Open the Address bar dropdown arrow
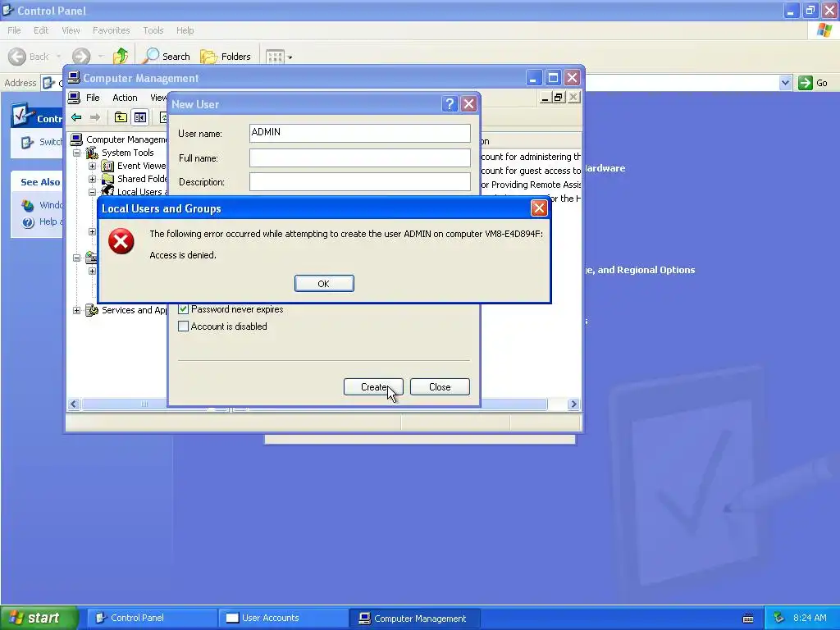Image resolution: width=840 pixels, height=630 pixels. tap(785, 83)
